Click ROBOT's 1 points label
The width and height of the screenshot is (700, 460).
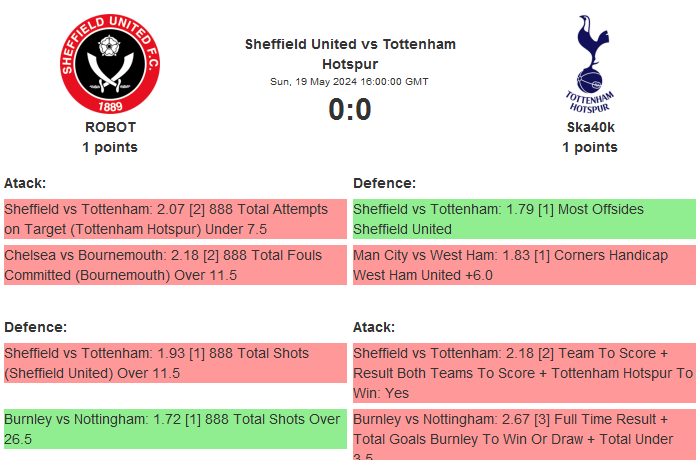click(110, 147)
